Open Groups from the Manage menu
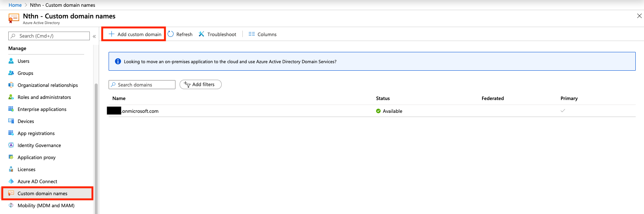This screenshot has height=214, width=644. tap(25, 73)
